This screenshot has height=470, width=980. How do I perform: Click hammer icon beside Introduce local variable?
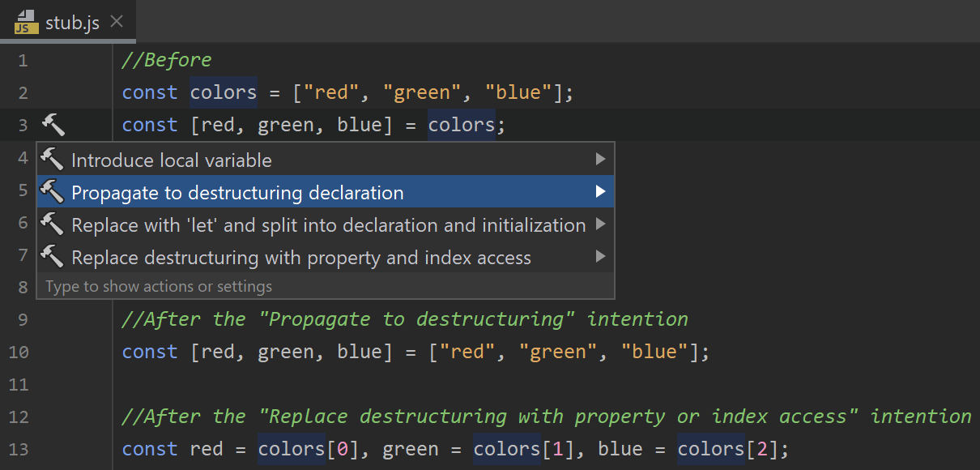coord(52,160)
